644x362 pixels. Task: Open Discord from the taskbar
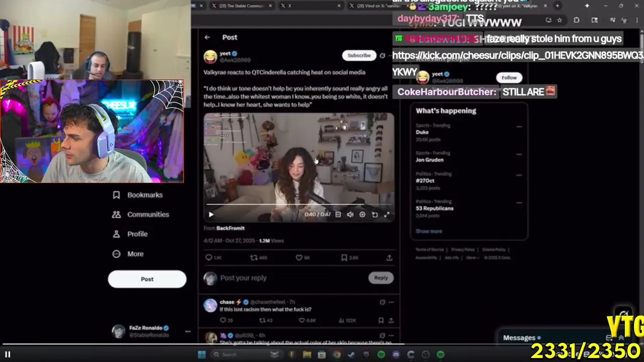396,354
